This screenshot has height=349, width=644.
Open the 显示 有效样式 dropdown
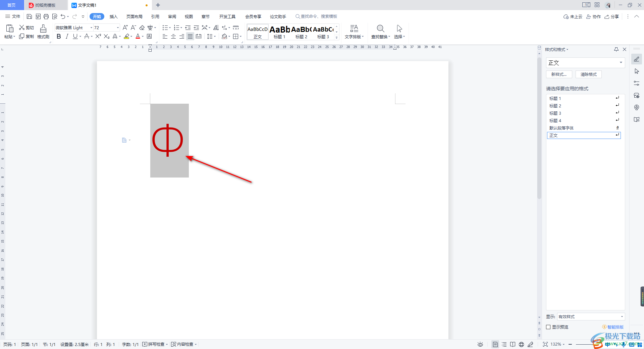pos(591,316)
